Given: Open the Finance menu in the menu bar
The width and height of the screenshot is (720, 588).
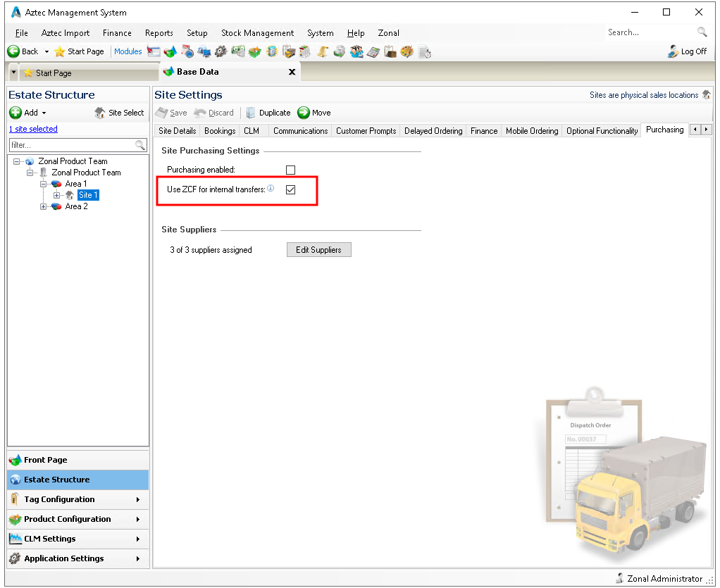Looking at the screenshot, I should click(x=117, y=33).
